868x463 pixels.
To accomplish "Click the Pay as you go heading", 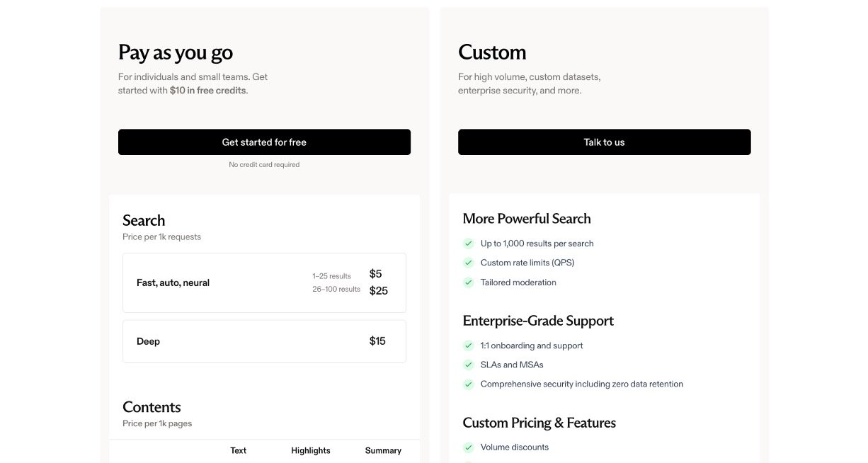I will 176,52.
